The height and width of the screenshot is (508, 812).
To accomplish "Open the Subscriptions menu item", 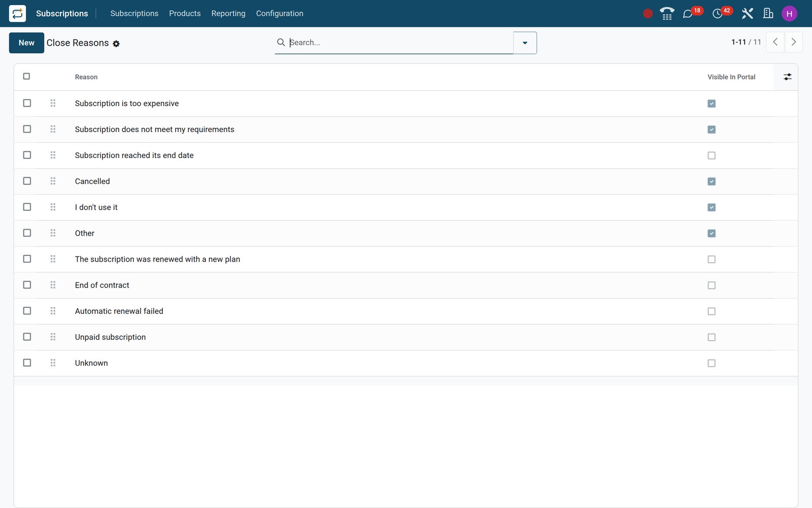I will tap(134, 13).
